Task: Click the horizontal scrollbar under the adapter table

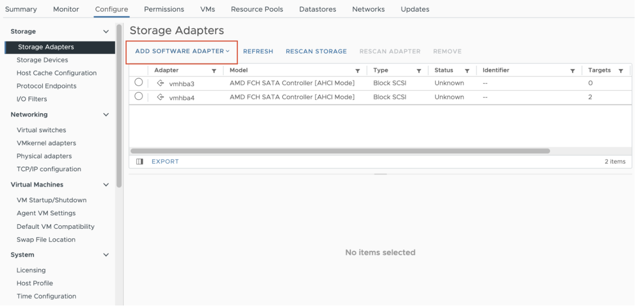Action: tap(340, 151)
